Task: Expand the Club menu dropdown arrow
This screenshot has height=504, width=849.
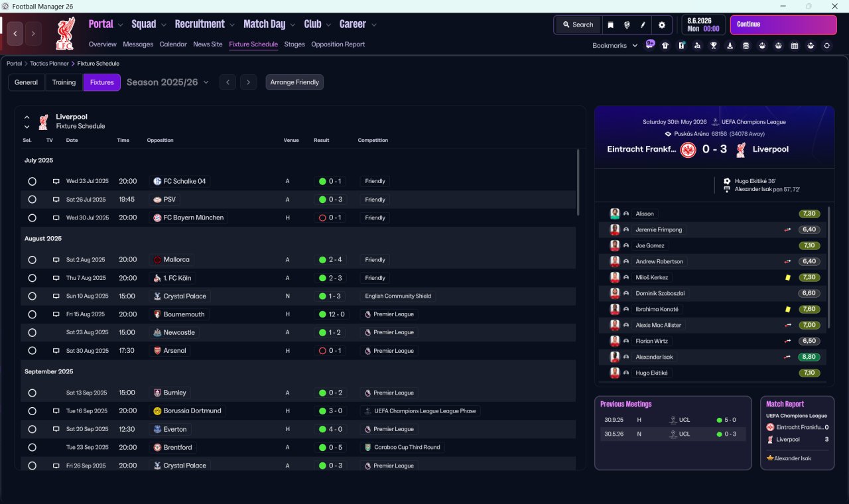Action: click(328, 25)
